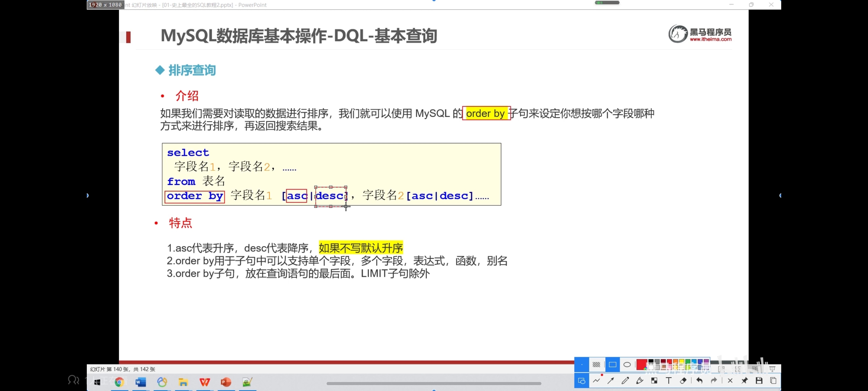Enable the hatched fill style

tap(596, 364)
